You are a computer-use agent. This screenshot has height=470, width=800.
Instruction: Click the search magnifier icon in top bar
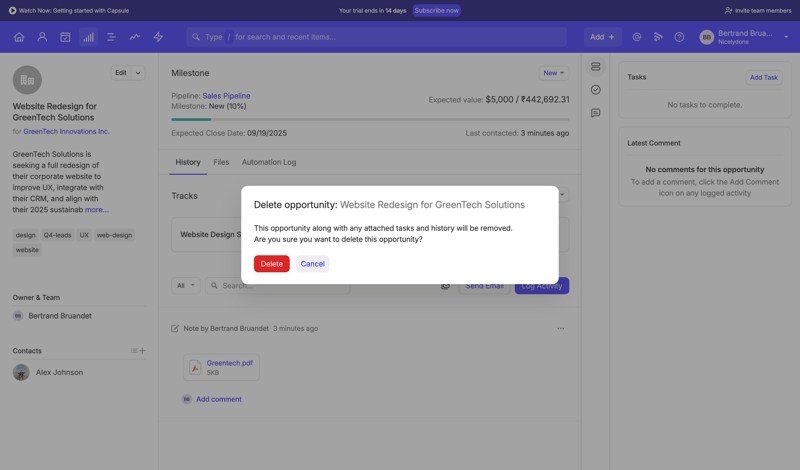(196, 37)
